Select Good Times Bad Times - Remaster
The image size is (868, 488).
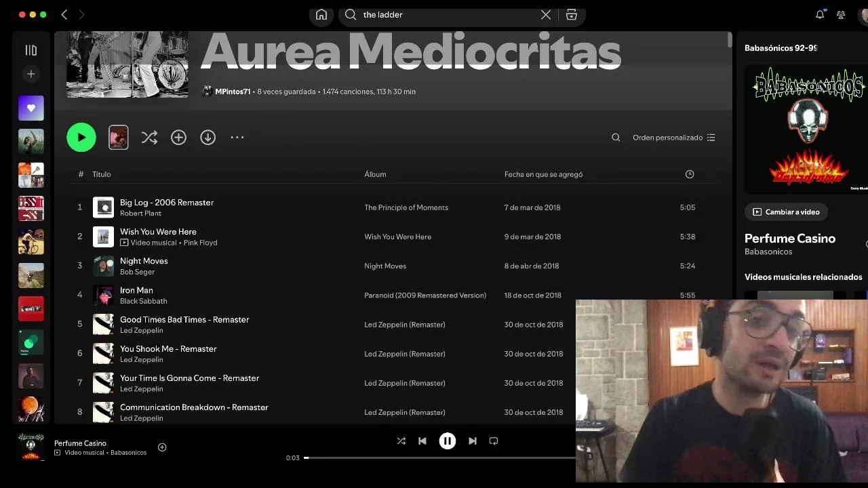pos(184,319)
